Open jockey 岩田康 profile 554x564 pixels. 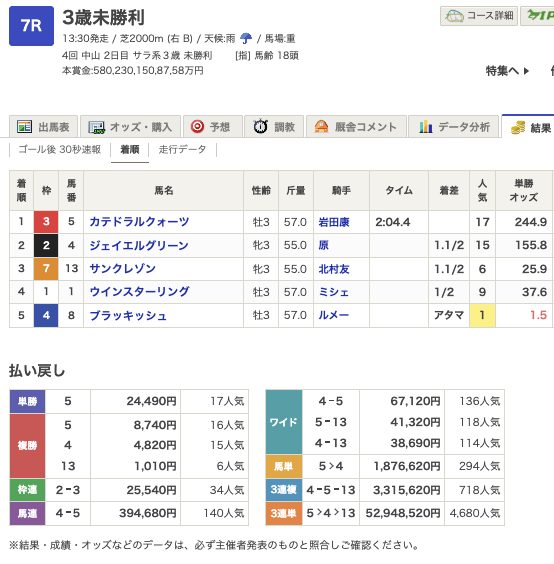click(x=334, y=222)
